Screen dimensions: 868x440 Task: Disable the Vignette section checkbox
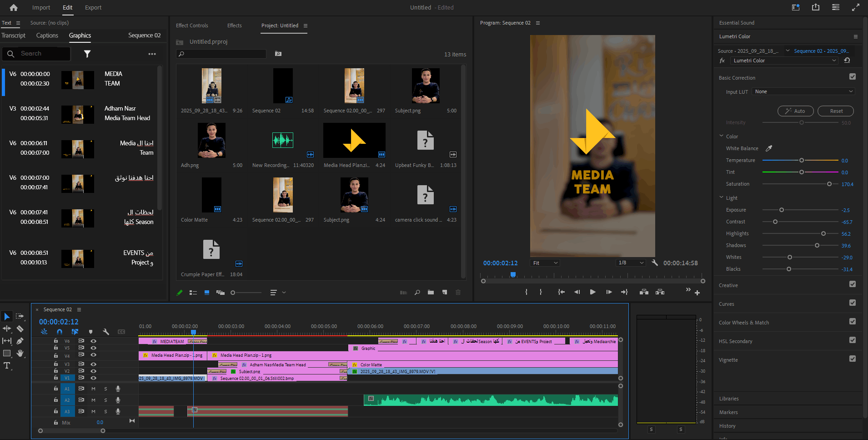[x=852, y=359]
